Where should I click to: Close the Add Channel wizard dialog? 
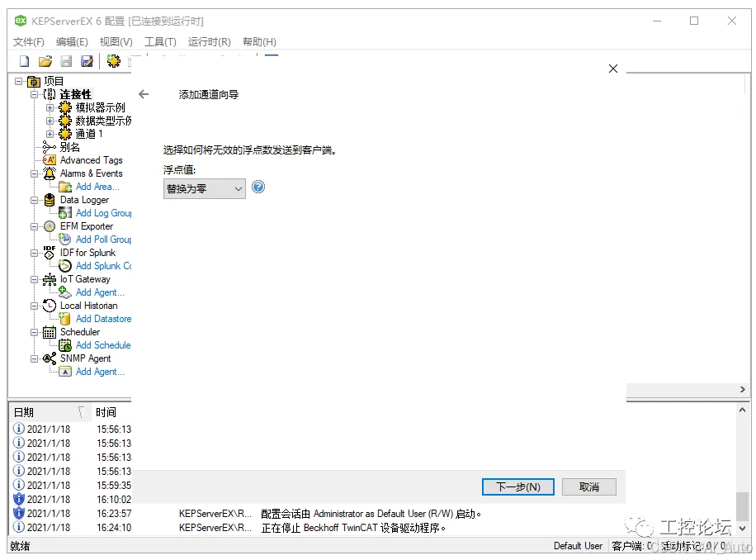click(612, 69)
